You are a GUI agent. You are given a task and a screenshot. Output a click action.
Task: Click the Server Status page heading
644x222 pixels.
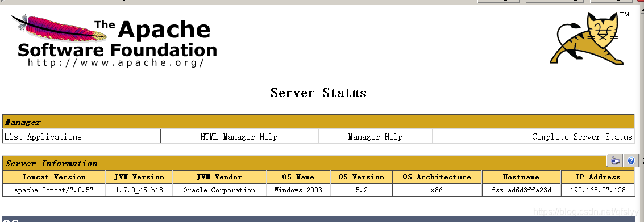[318, 93]
